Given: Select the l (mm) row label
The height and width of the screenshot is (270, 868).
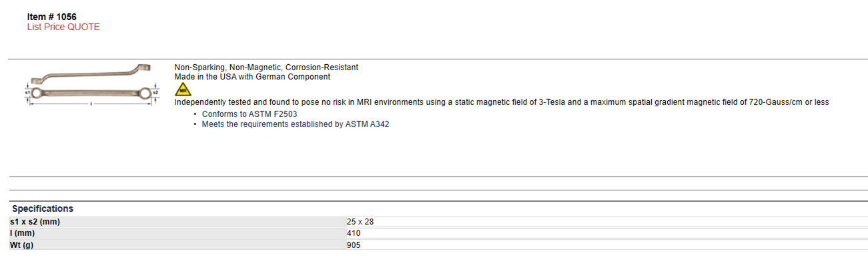Looking at the screenshot, I should pos(22,233).
